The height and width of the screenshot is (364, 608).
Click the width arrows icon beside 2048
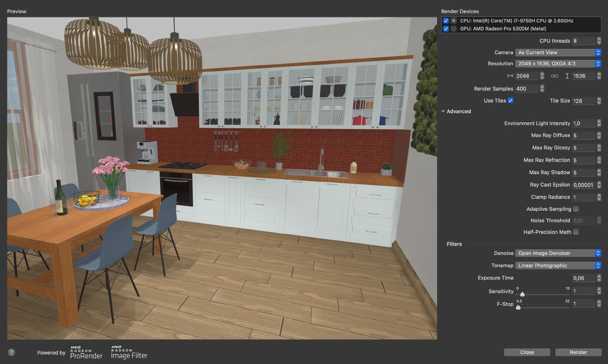510,76
